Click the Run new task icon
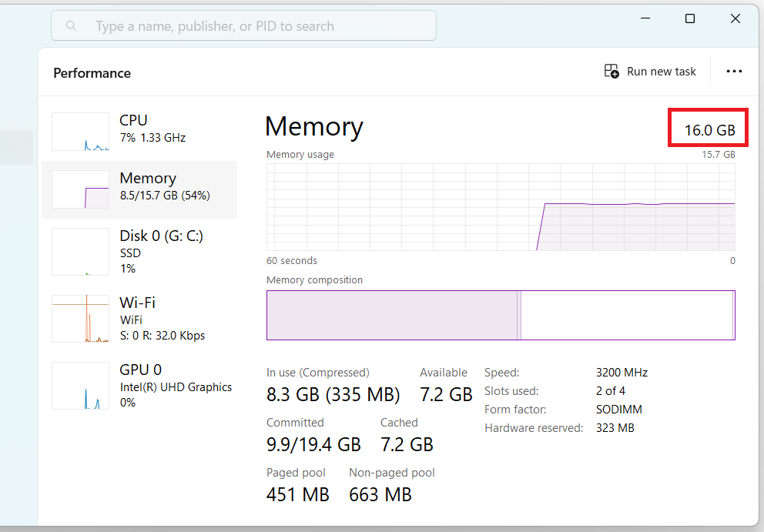 pos(612,72)
